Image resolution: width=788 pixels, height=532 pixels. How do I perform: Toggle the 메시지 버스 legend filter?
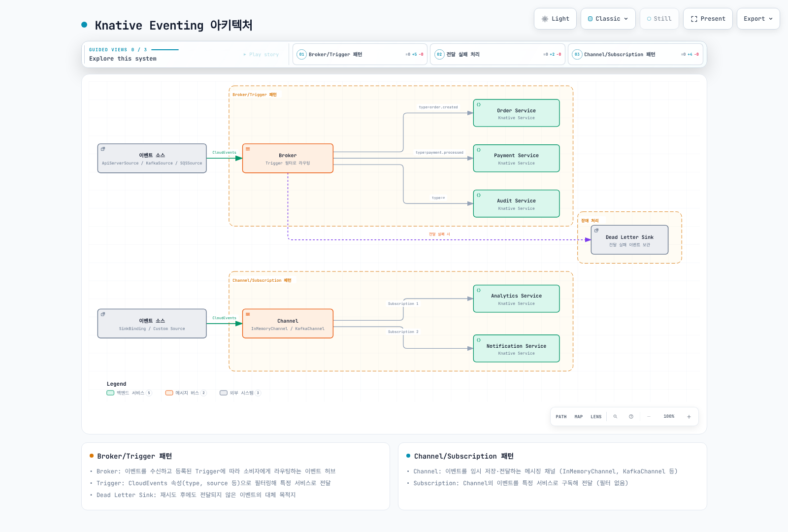coord(186,393)
